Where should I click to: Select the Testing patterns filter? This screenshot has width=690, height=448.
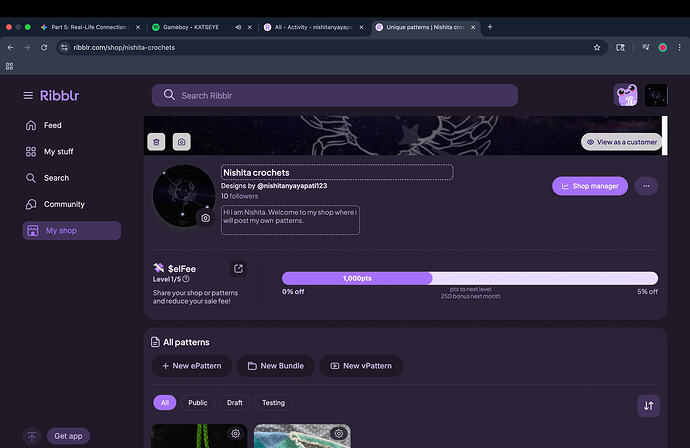coord(273,403)
